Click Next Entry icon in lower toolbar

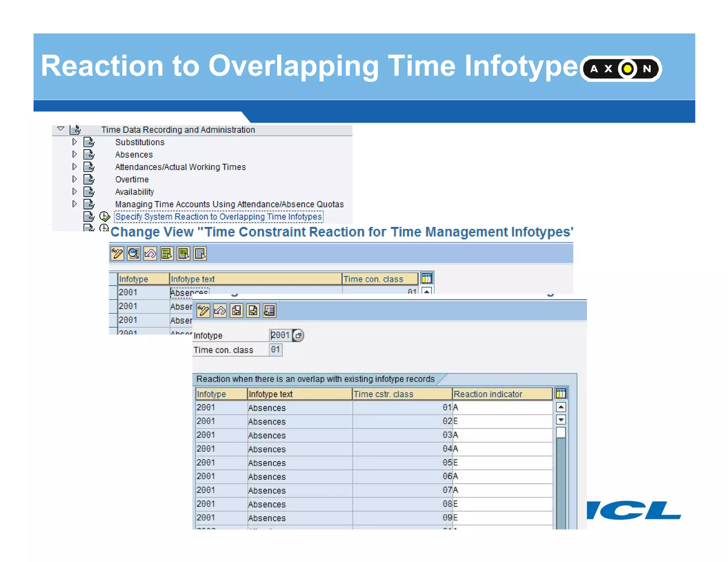click(253, 310)
